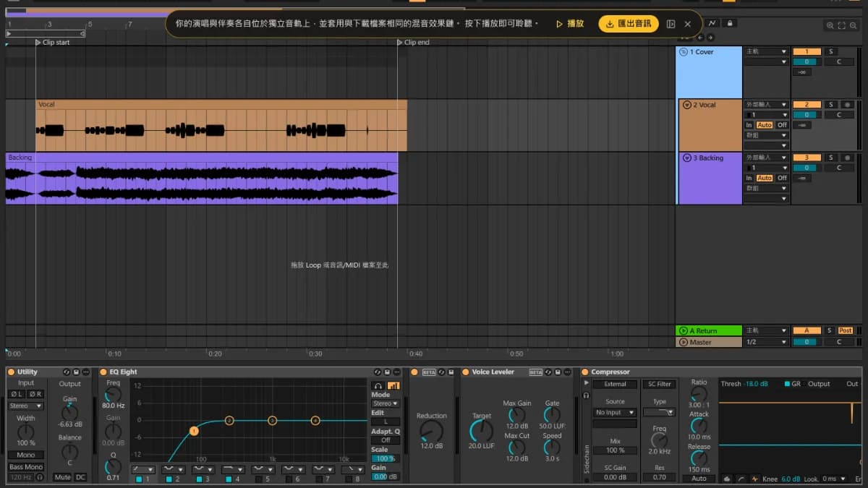
Task: Zoom in the arrangement view
Action: [830, 26]
